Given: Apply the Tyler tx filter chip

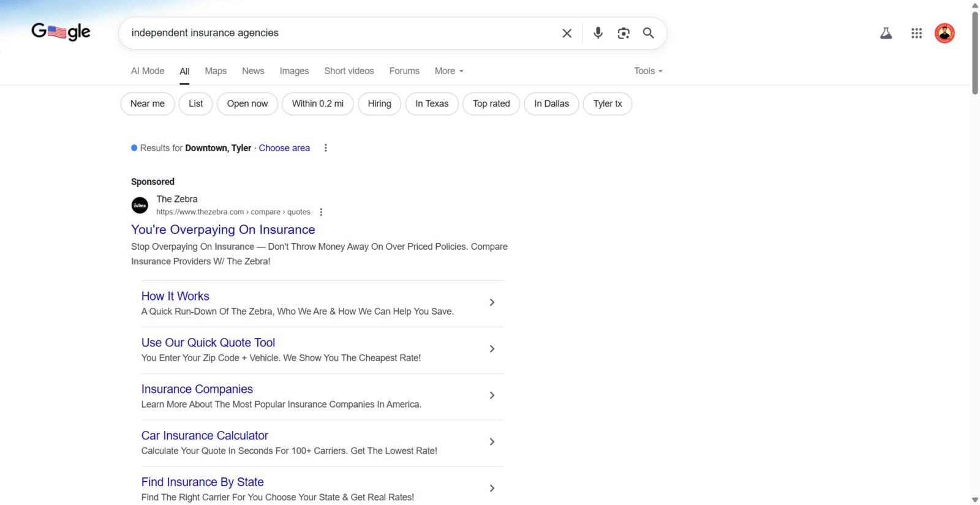Looking at the screenshot, I should [x=608, y=104].
